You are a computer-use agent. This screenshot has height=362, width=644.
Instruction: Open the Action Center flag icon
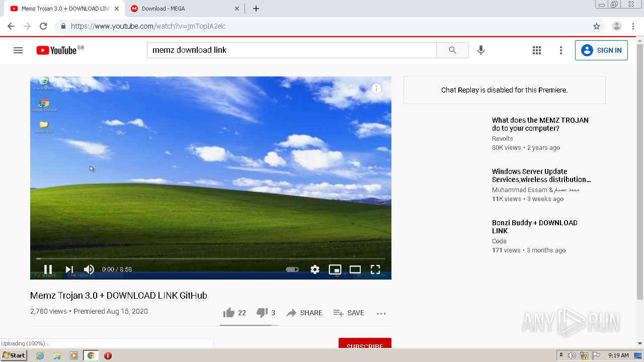pos(596,355)
